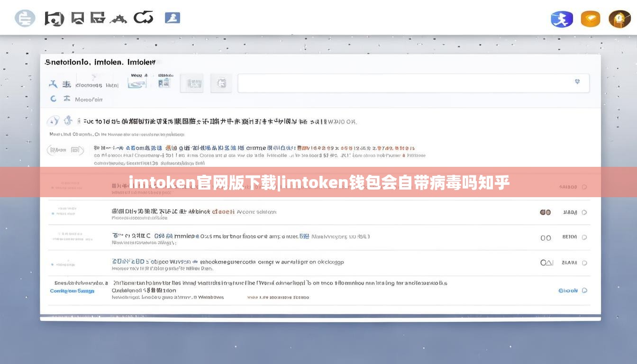The width and height of the screenshot is (637, 364).
Task: Click the blue "Eiooh" link in the last row
Action: 568,291
